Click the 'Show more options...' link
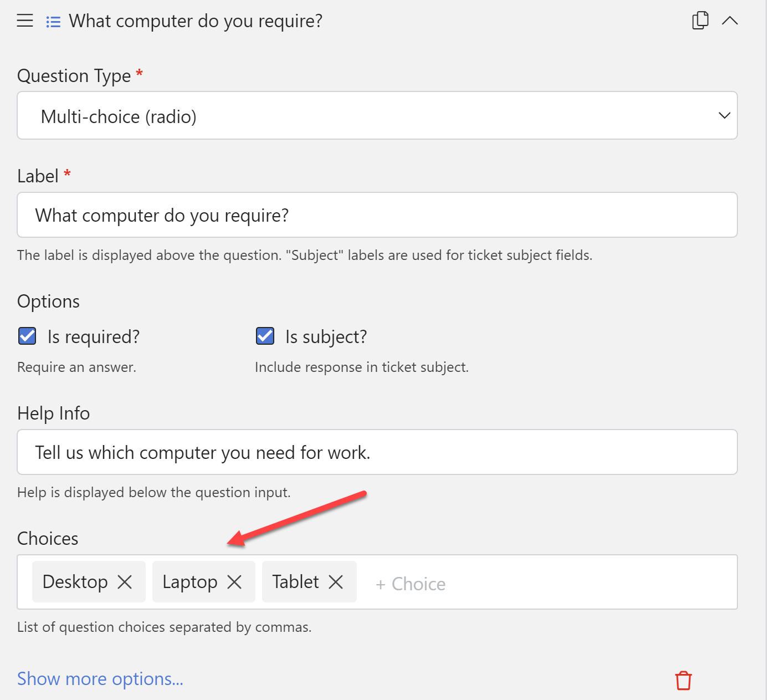Viewport: 769px width, 700px height. tap(100, 678)
